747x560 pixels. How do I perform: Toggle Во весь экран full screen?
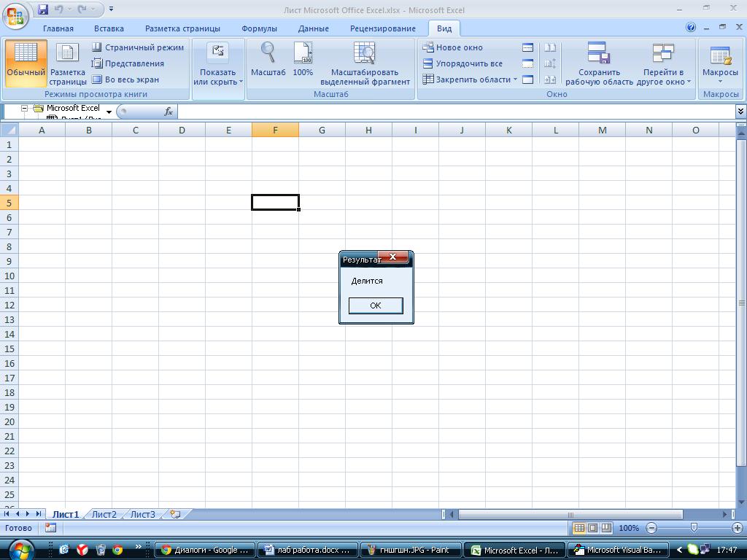click(125, 79)
